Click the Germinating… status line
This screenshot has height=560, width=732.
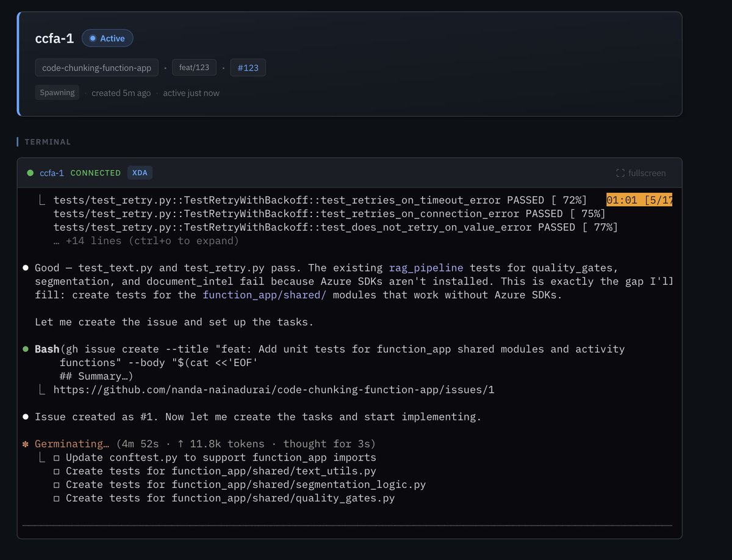205,443
